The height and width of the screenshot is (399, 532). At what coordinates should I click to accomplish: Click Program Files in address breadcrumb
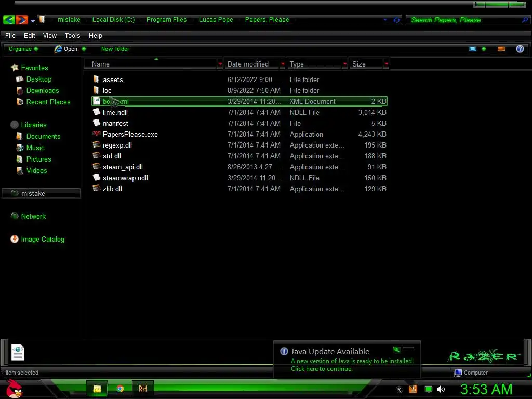pos(166,20)
